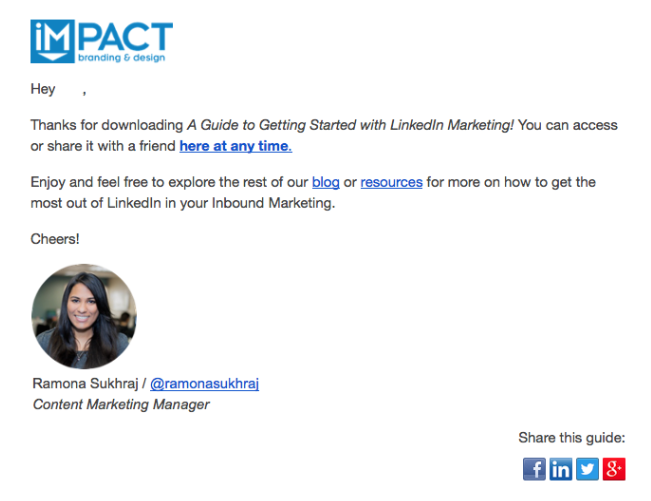The image size is (651, 501).
Task: Click Ramona Sukhraj's circular profile photo
Action: (x=84, y=316)
